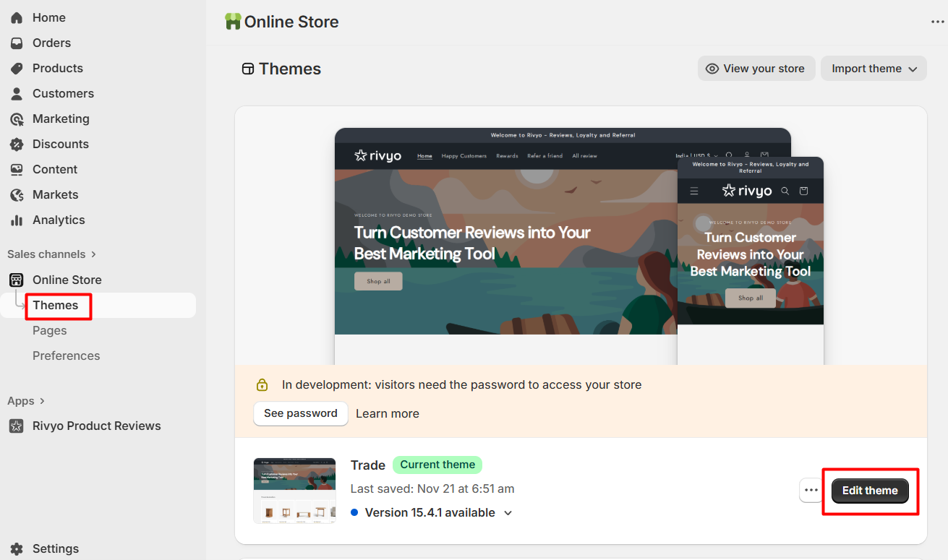Click the Rivyo Product Reviews star icon
Image resolution: width=948 pixels, height=560 pixels.
pos(16,426)
